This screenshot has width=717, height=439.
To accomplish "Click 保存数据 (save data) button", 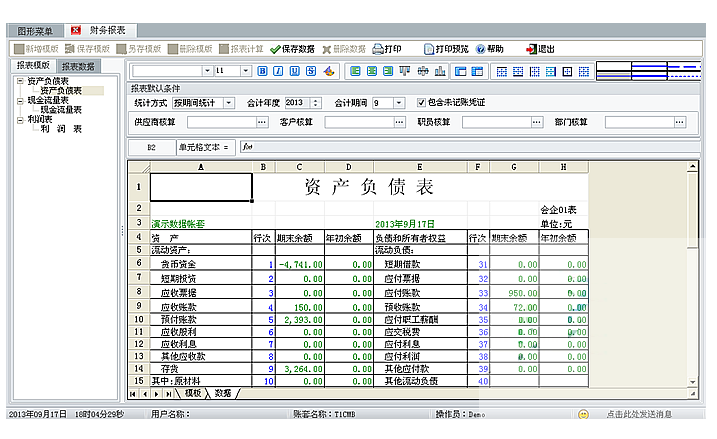I will [293, 49].
